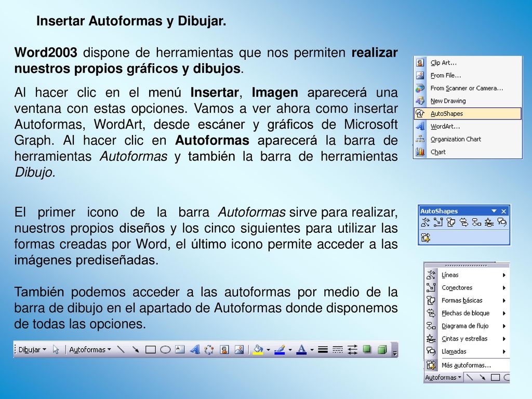Image resolution: width=532 pixels, height=399 pixels.
Task: Pick New Drawing in the picture menu
Action: (468, 101)
